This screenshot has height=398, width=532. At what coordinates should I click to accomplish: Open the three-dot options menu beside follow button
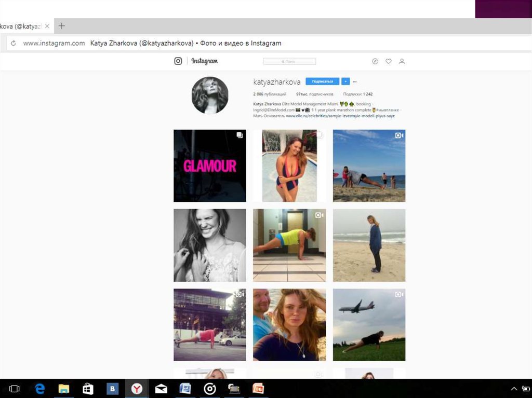click(355, 81)
